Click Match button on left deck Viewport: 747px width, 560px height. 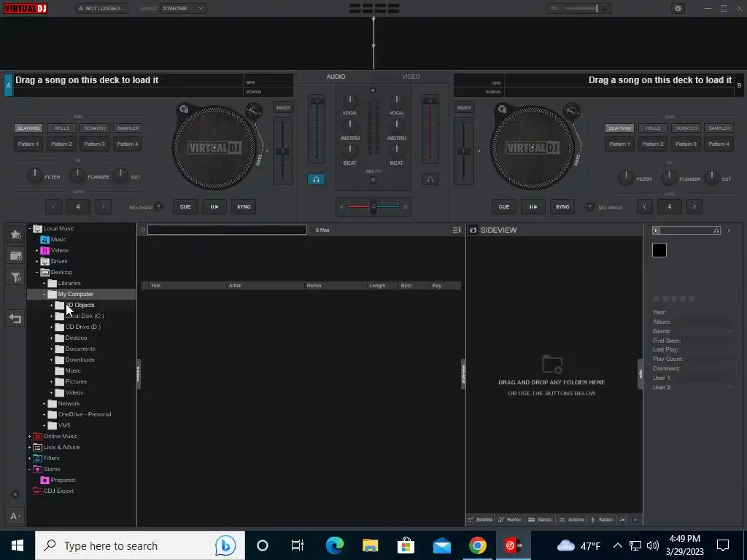click(283, 108)
